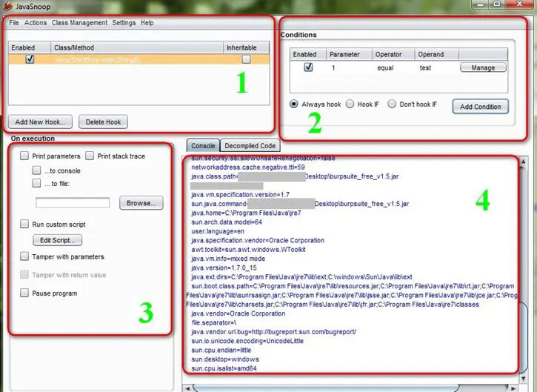Enable Print parameters checkbox
Image resolution: width=537 pixels, height=392 pixels.
pos(25,156)
